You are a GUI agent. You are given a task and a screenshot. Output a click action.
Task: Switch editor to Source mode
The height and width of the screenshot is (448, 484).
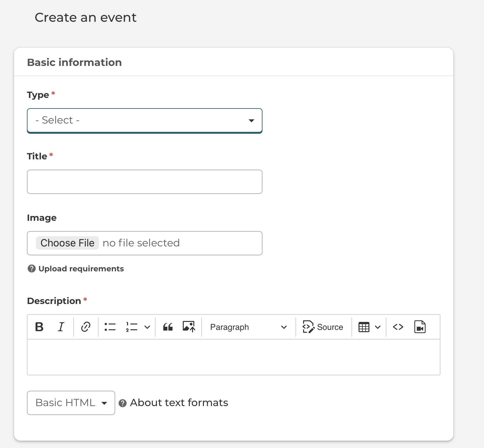pos(323,327)
